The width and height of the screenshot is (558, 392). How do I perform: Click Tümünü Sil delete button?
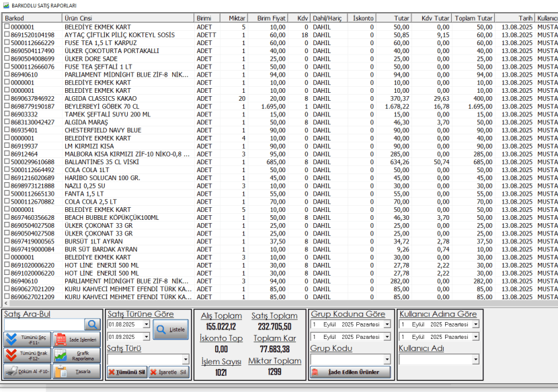pos(127,372)
